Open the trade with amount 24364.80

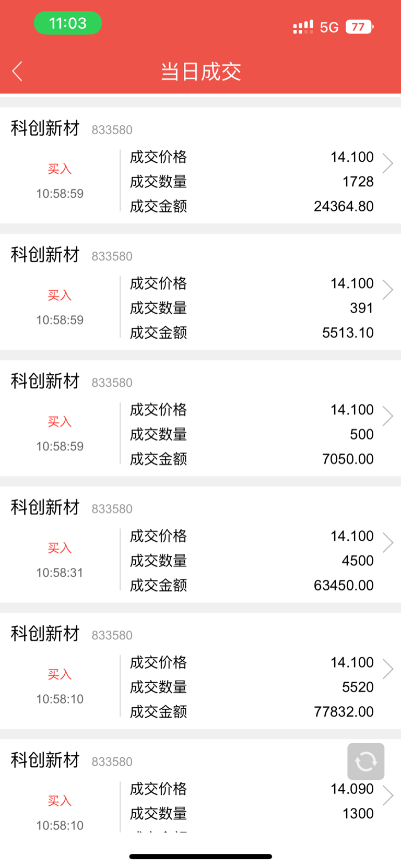200,165
